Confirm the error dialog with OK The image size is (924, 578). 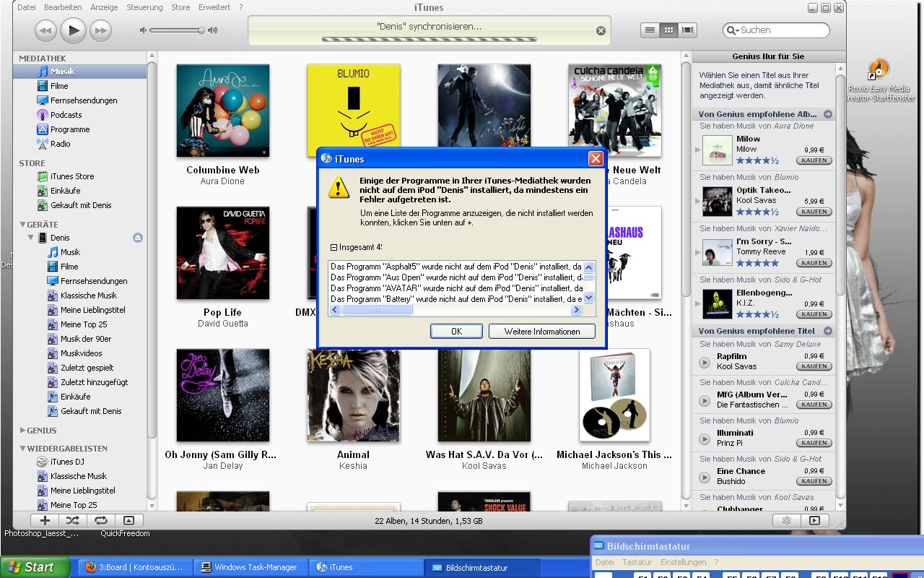click(456, 331)
